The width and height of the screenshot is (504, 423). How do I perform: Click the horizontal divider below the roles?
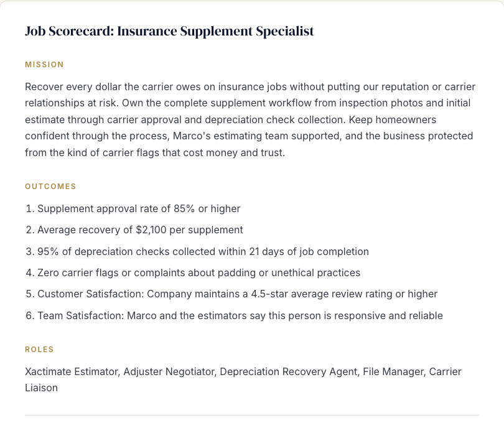click(251, 415)
